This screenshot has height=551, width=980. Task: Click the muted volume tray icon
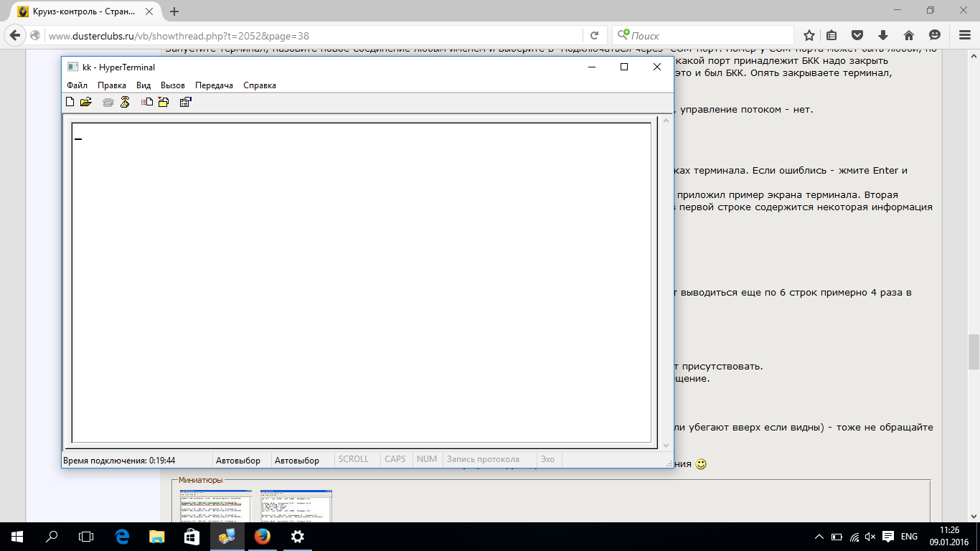871,537
